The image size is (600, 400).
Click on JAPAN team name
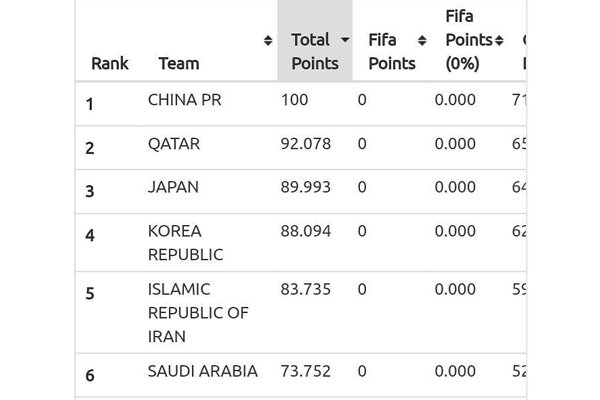click(173, 187)
